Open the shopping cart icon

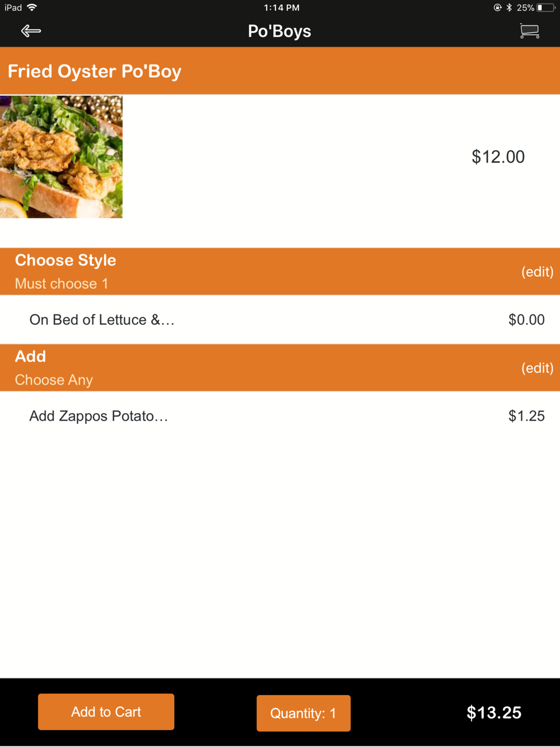click(529, 31)
